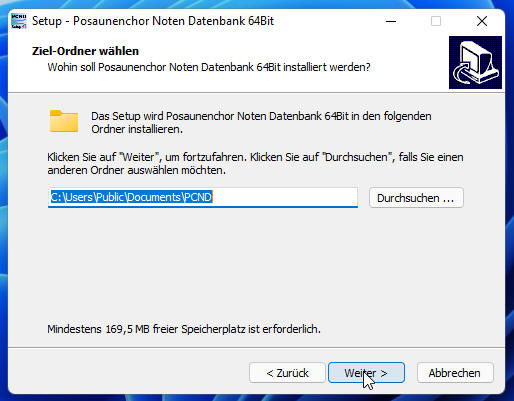Click the greyed-out maximize window button
The image size is (514, 401).
436,21
